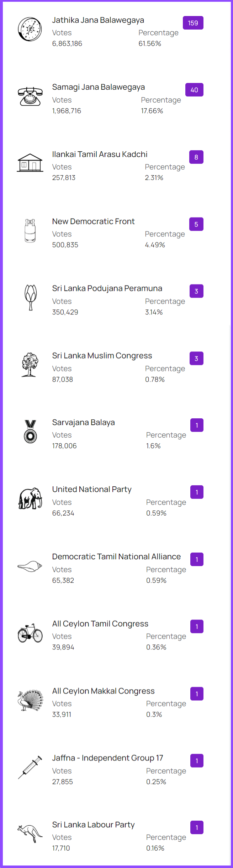Click the Jathika Jana Balawegaya vote count 6,863,186
The height and width of the screenshot is (868, 233).
tap(67, 44)
